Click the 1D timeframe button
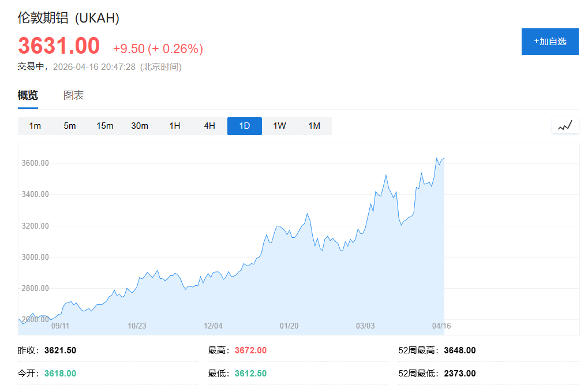This screenshot has height=388, width=588. [244, 125]
